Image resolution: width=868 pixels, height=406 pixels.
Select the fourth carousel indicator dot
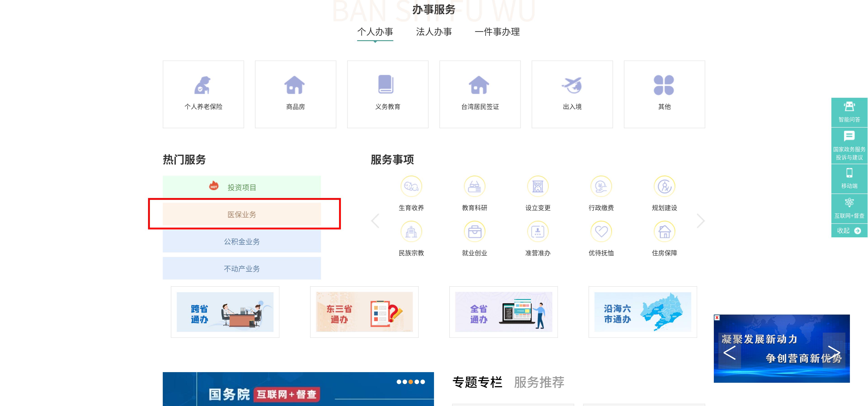(x=417, y=382)
